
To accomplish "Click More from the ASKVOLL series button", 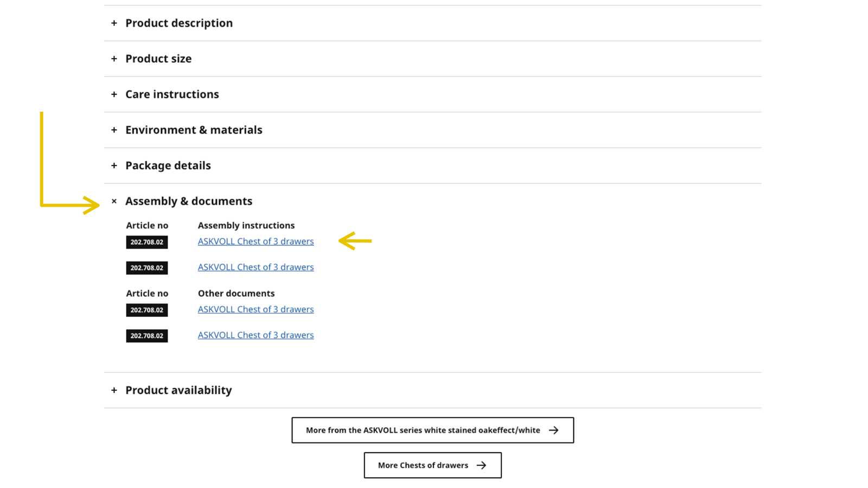I will [423, 430].
